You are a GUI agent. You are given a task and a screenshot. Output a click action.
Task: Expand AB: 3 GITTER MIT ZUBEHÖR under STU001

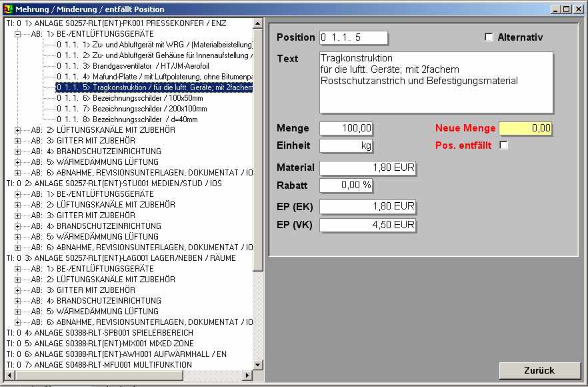click(x=18, y=216)
